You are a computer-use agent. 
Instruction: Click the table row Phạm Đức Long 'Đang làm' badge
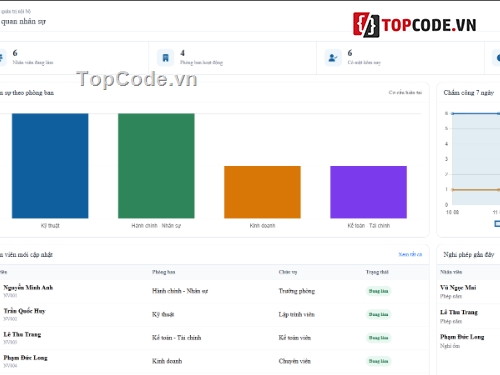378,361
